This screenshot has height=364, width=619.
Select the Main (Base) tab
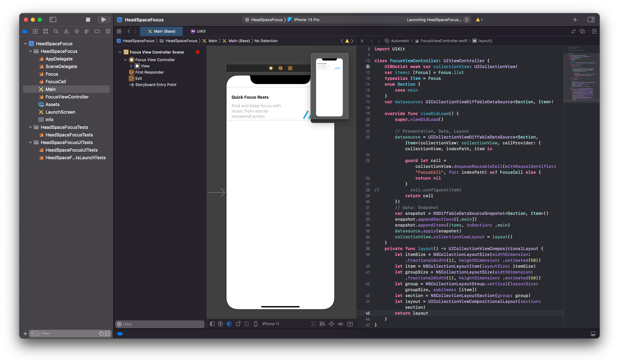click(x=162, y=31)
